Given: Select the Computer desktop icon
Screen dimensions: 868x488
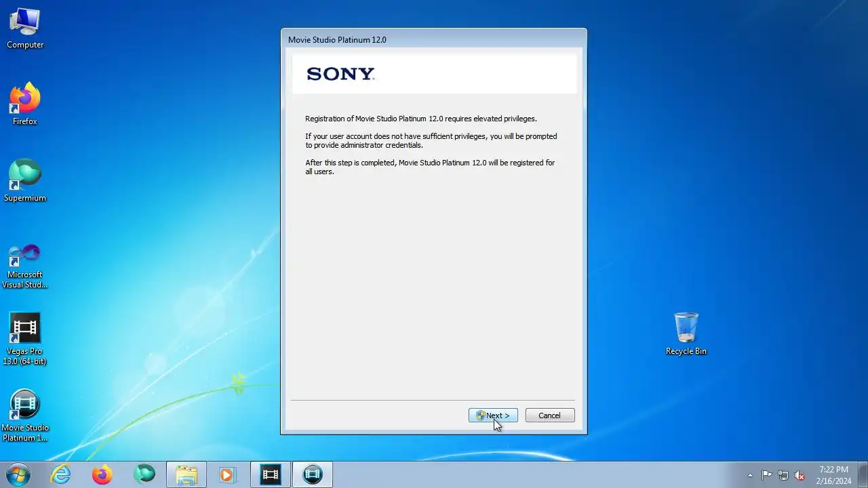Looking at the screenshot, I should click(25, 28).
